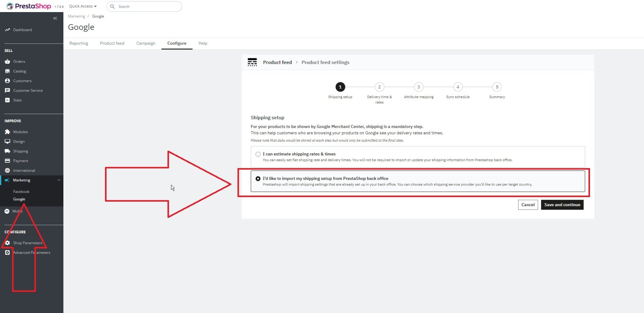644x313 pixels.
Task: Click the 'Google' page title
Action: (81, 27)
